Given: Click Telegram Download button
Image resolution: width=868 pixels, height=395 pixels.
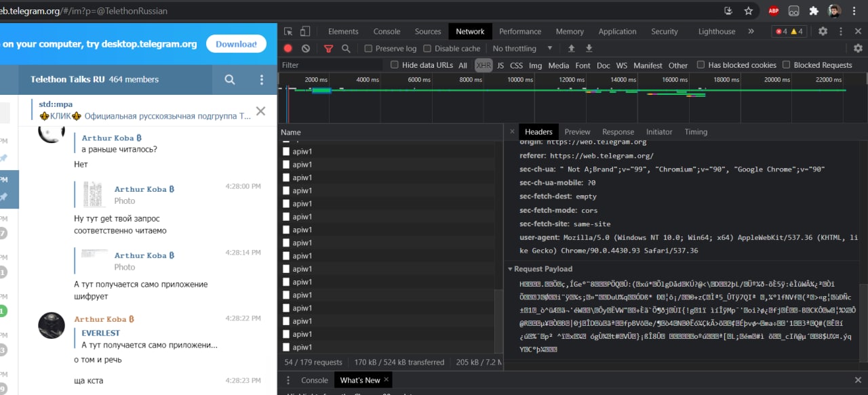Looking at the screenshot, I should (236, 44).
